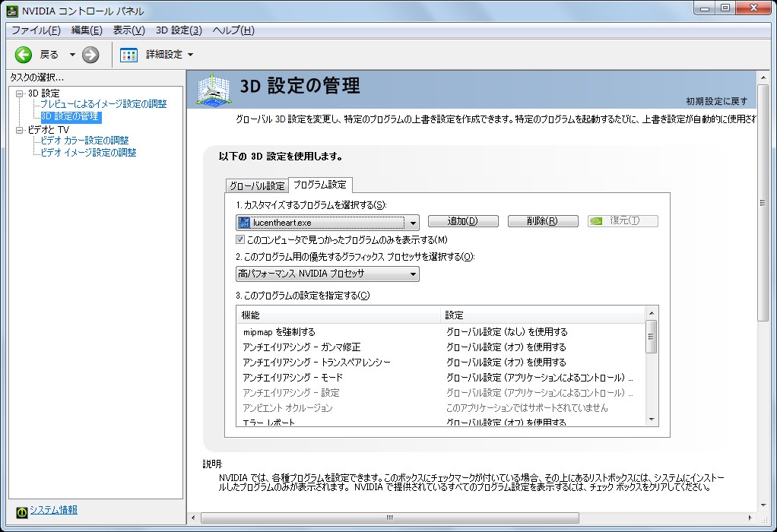Screen dimensions: 777x532
Task: Uncheck このコンピュータで見つかったプログラムのみを表示する
Action: click(240, 239)
